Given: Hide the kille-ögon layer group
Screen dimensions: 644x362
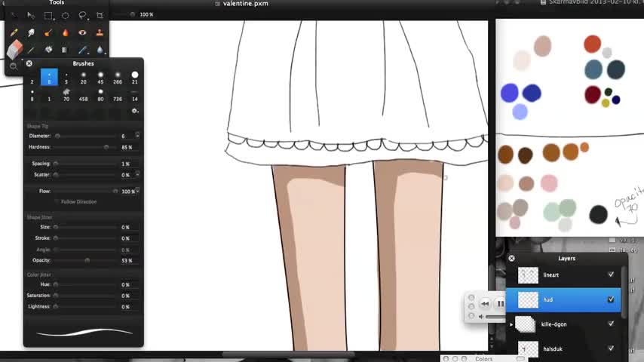Looking at the screenshot, I should [611, 324].
